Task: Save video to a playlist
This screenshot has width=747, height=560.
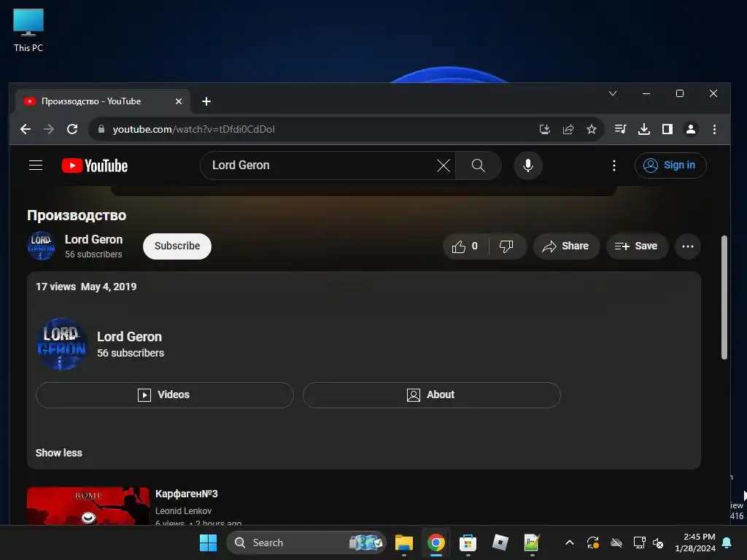Action: [x=636, y=246]
